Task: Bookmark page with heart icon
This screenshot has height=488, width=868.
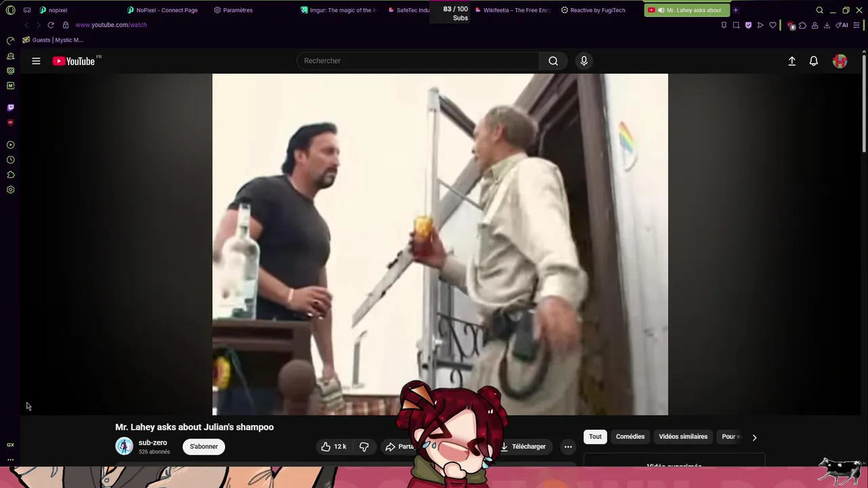Action: tap(772, 25)
